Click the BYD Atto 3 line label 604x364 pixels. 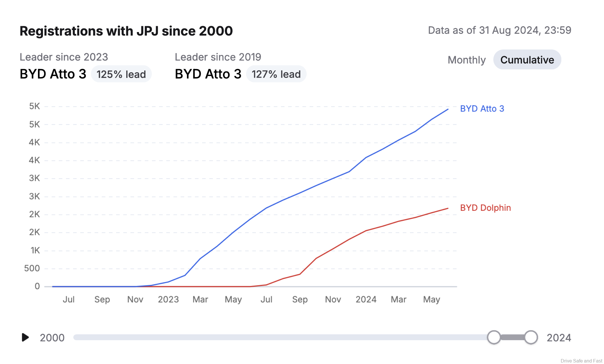[x=482, y=109]
